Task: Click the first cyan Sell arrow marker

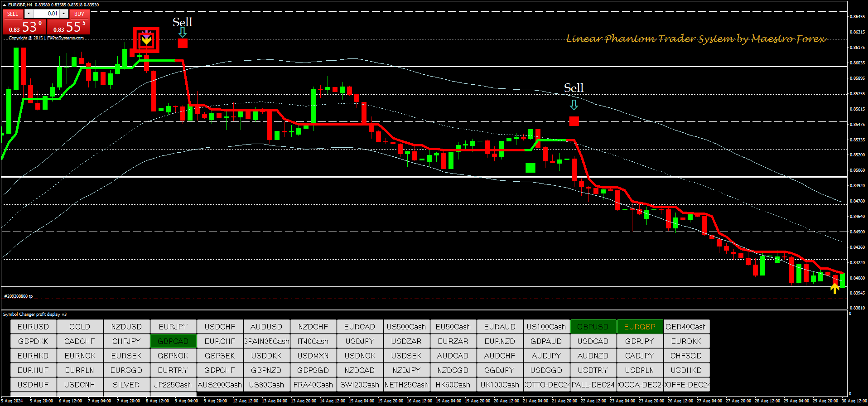Action: click(182, 32)
